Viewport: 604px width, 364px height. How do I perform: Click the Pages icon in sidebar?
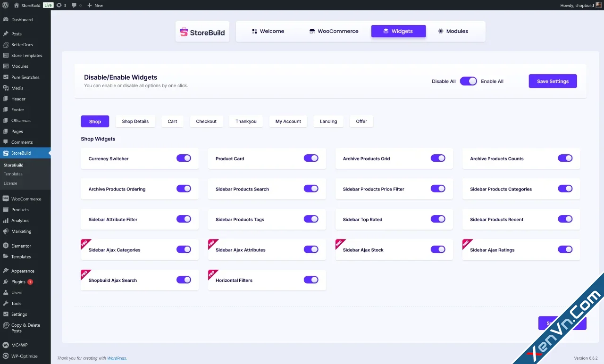(x=6, y=132)
